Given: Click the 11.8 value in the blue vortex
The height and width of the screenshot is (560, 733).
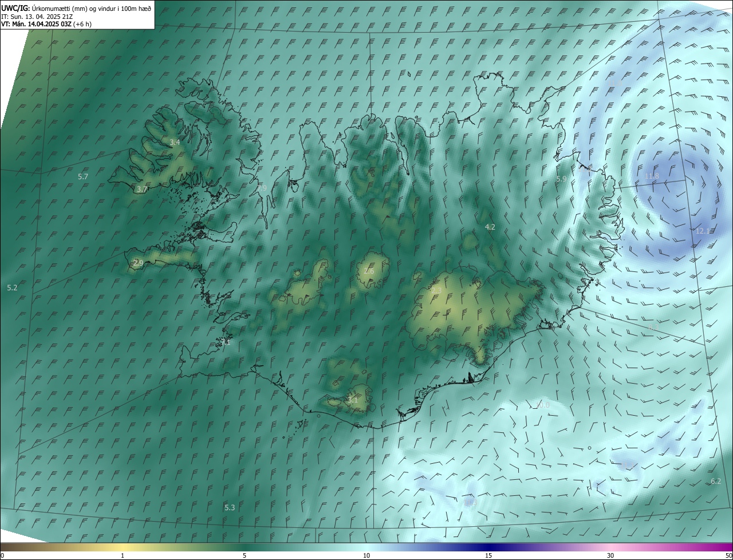Looking at the screenshot, I should pyautogui.click(x=652, y=176).
